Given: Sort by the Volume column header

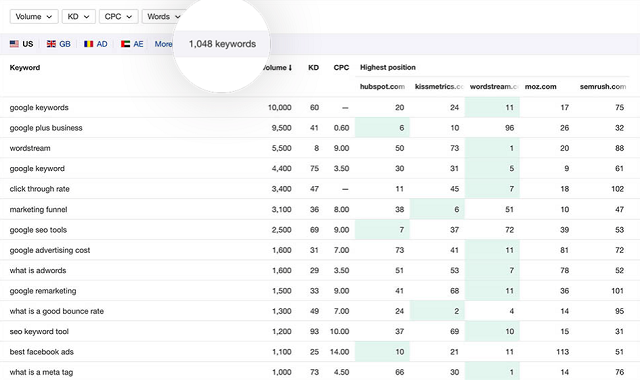Looking at the screenshot, I should pyautogui.click(x=278, y=68).
